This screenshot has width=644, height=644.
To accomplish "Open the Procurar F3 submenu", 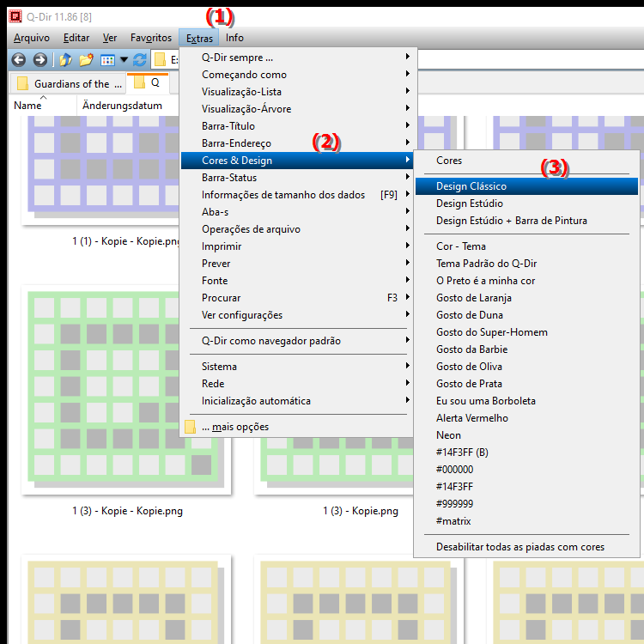I will tap(297, 298).
